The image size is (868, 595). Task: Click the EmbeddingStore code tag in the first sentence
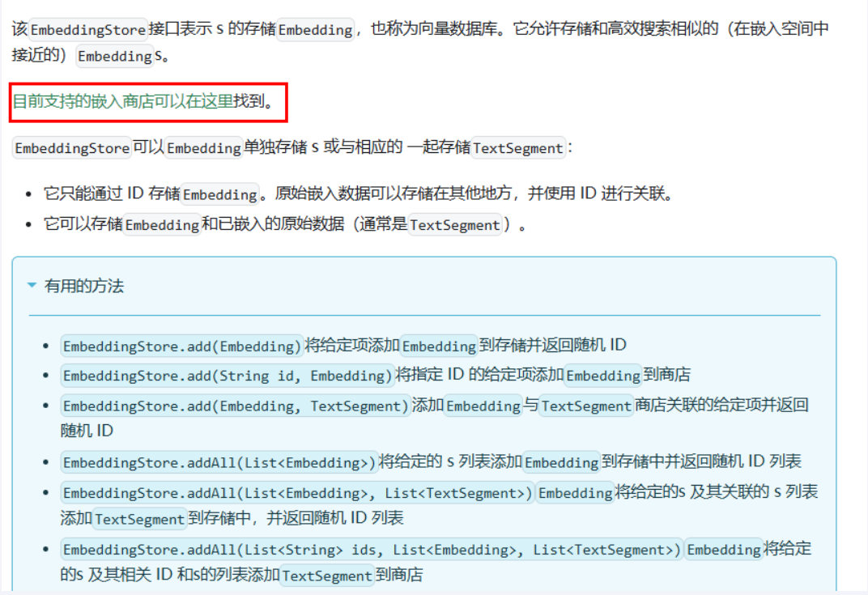pos(88,30)
